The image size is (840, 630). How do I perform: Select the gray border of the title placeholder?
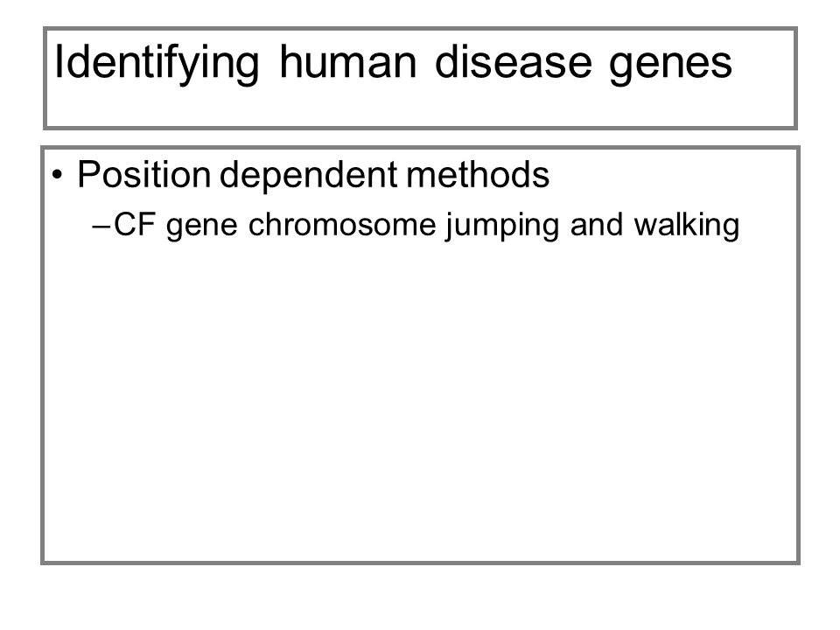click(420, 29)
